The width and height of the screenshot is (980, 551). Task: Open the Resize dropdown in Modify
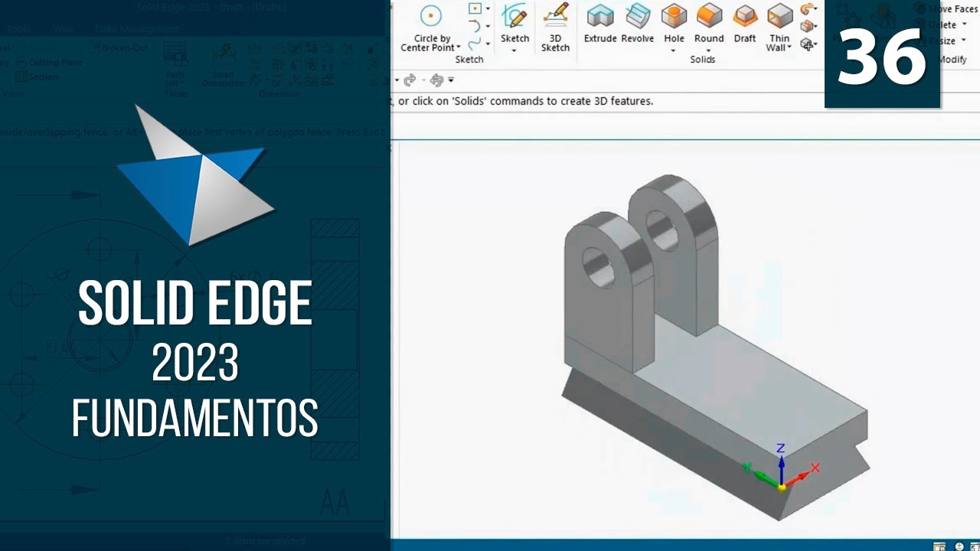tap(964, 41)
